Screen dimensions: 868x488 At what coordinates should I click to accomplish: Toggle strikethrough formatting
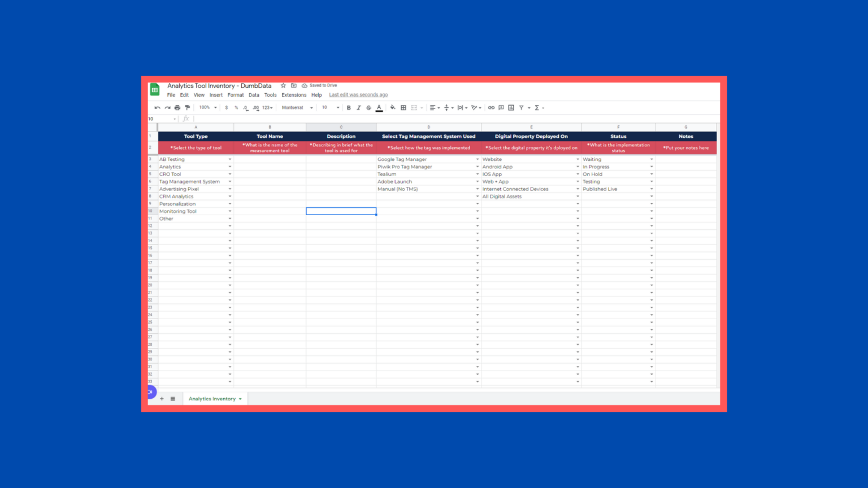[x=368, y=107]
